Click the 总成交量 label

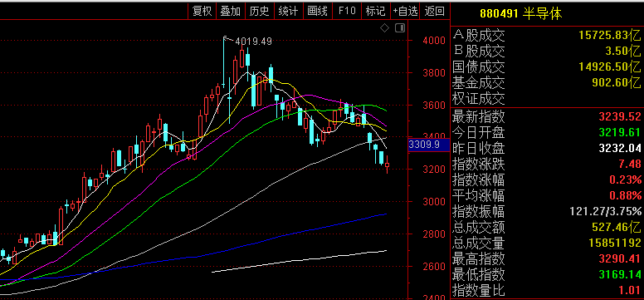coord(479,243)
